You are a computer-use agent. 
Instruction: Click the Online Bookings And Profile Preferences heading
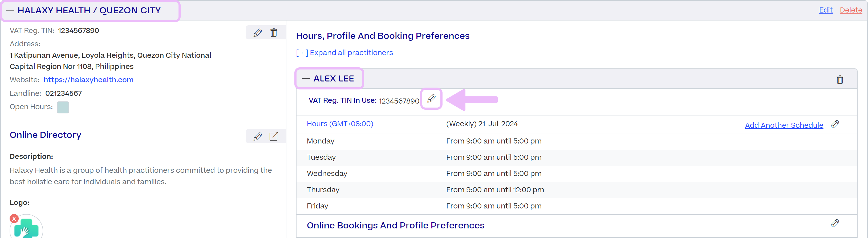[x=396, y=225]
